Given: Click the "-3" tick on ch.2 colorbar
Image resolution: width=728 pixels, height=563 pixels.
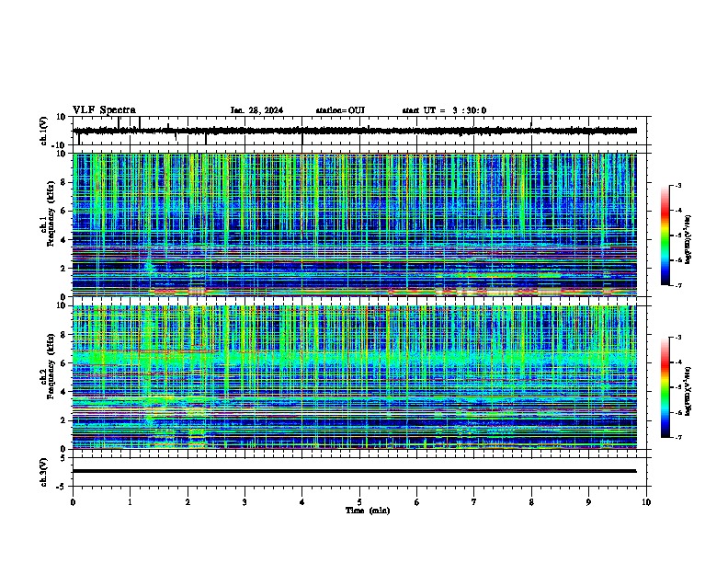Looking at the screenshot, I should [x=678, y=338].
